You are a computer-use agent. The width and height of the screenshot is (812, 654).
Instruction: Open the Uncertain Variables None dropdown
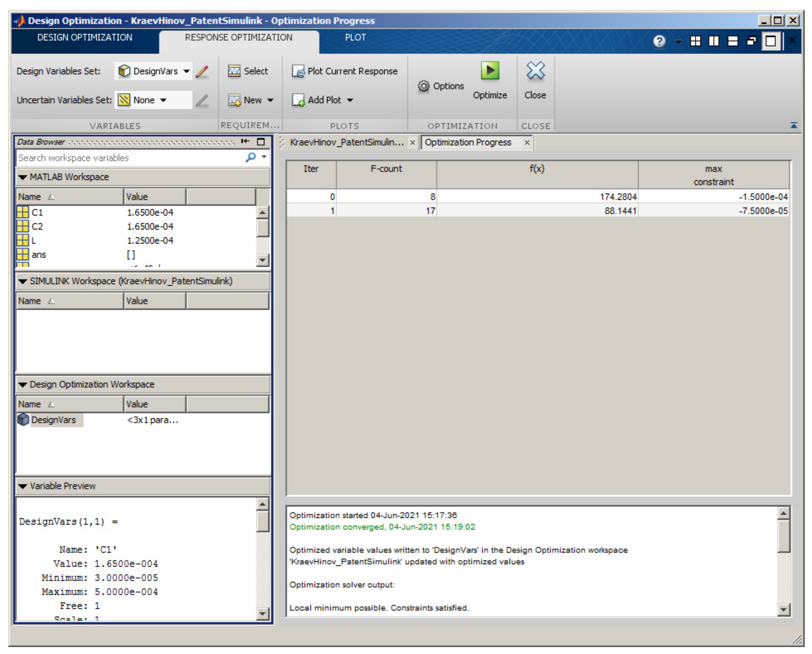coord(163,100)
